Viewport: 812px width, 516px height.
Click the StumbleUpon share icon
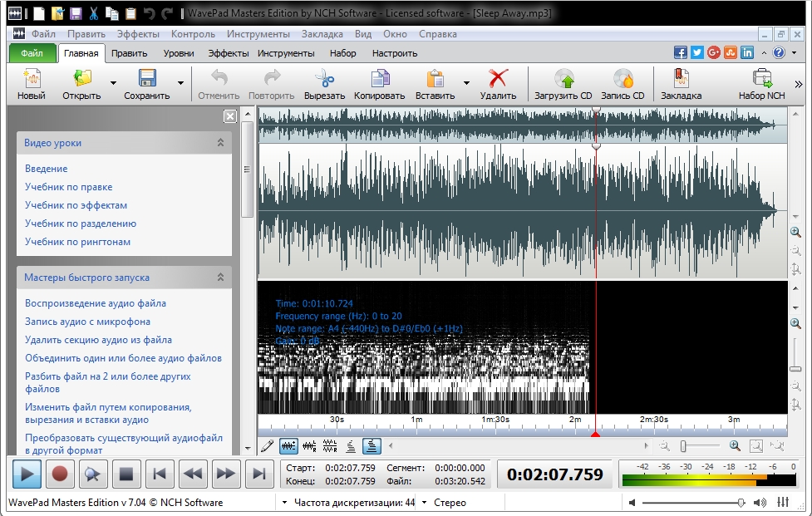pyautogui.click(x=731, y=53)
